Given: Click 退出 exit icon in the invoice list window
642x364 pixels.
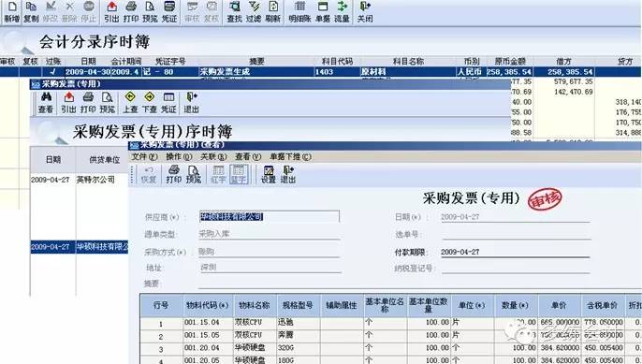Looking at the screenshot, I should (191, 103).
